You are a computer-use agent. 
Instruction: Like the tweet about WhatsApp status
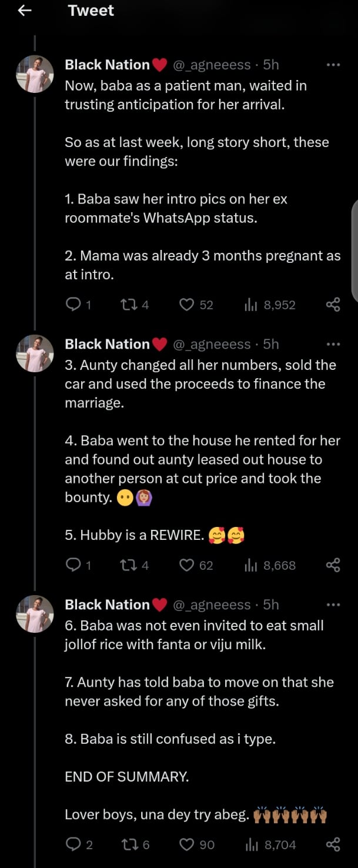[x=187, y=304]
